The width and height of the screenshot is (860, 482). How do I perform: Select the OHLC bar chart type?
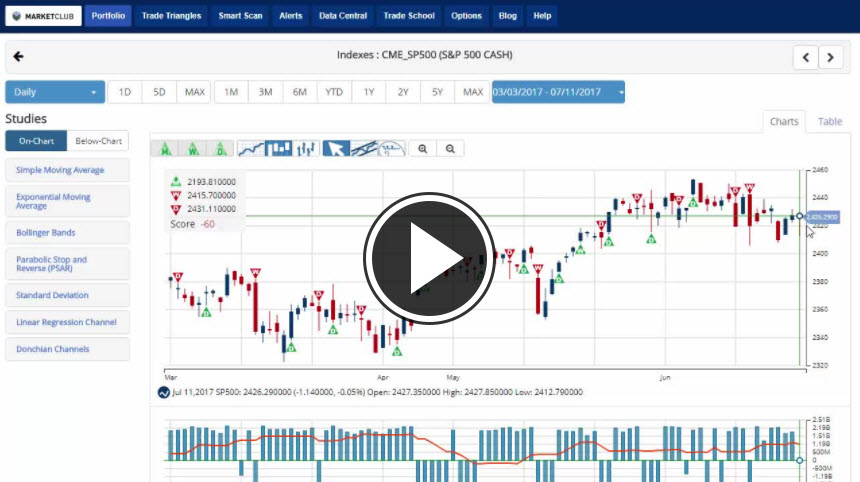pos(307,148)
